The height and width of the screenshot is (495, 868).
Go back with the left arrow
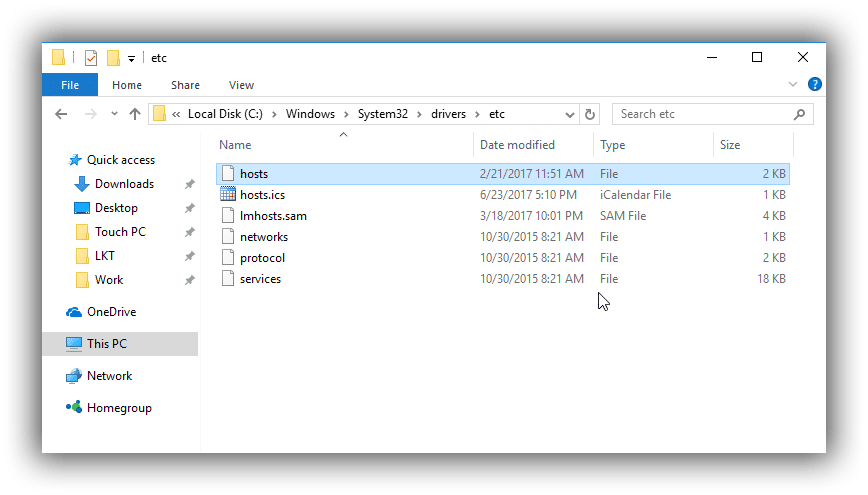tap(61, 114)
